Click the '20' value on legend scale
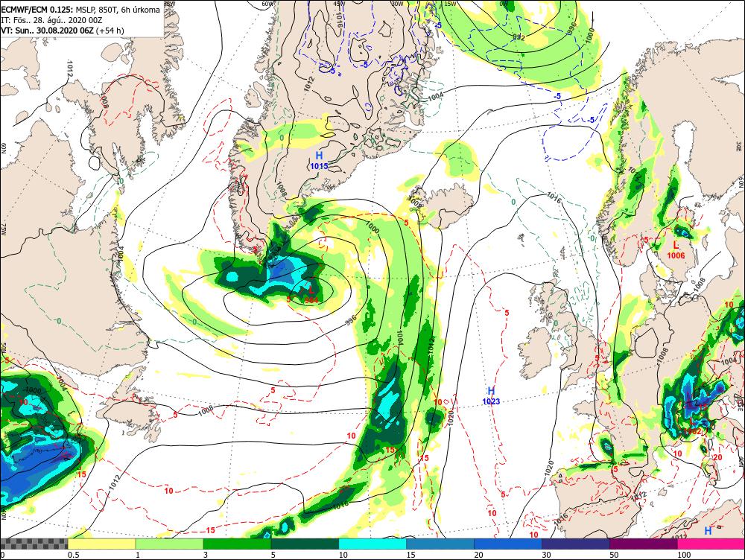Viewport: 745px width, 560px height. [x=479, y=555]
